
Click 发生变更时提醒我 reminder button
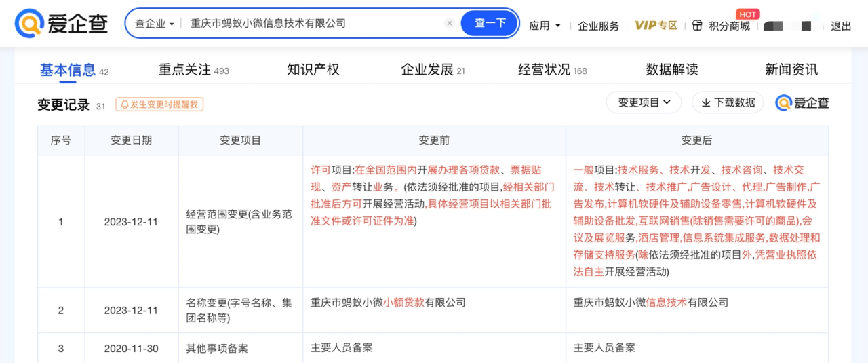[x=159, y=104]
